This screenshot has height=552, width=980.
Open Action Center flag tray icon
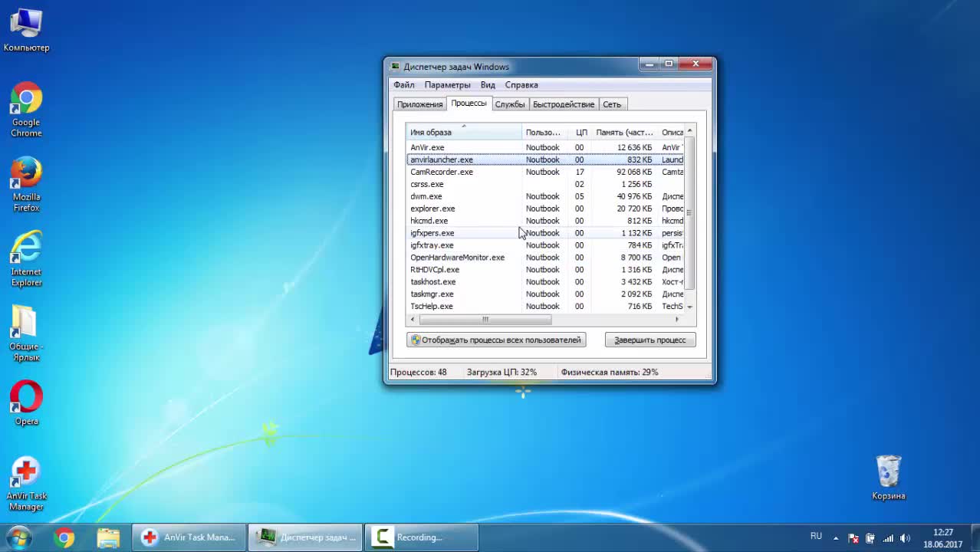point(853,538)
